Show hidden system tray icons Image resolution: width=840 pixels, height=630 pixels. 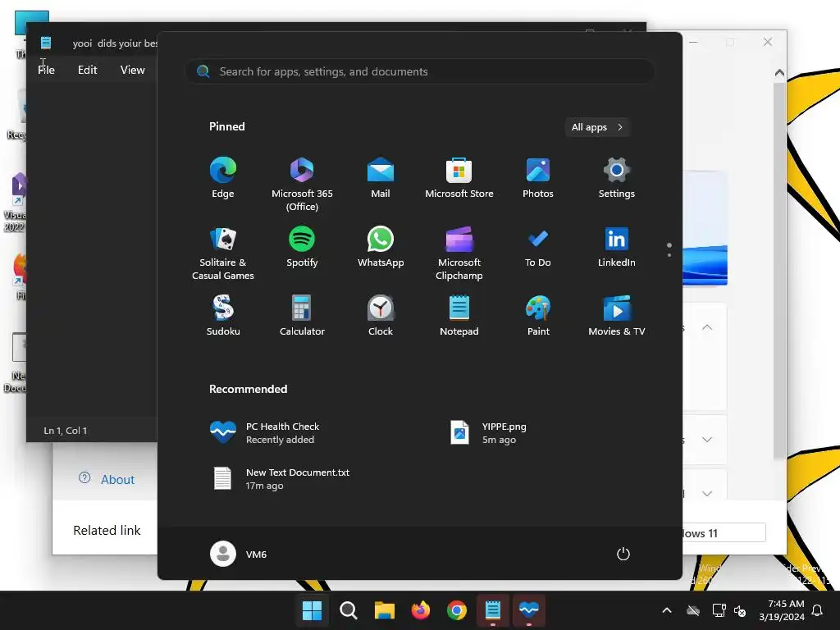(x=667, y=610)
